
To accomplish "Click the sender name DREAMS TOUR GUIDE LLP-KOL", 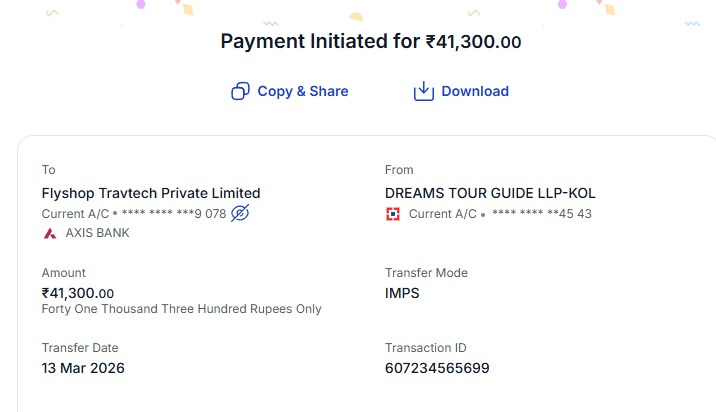I will (490, 193).
